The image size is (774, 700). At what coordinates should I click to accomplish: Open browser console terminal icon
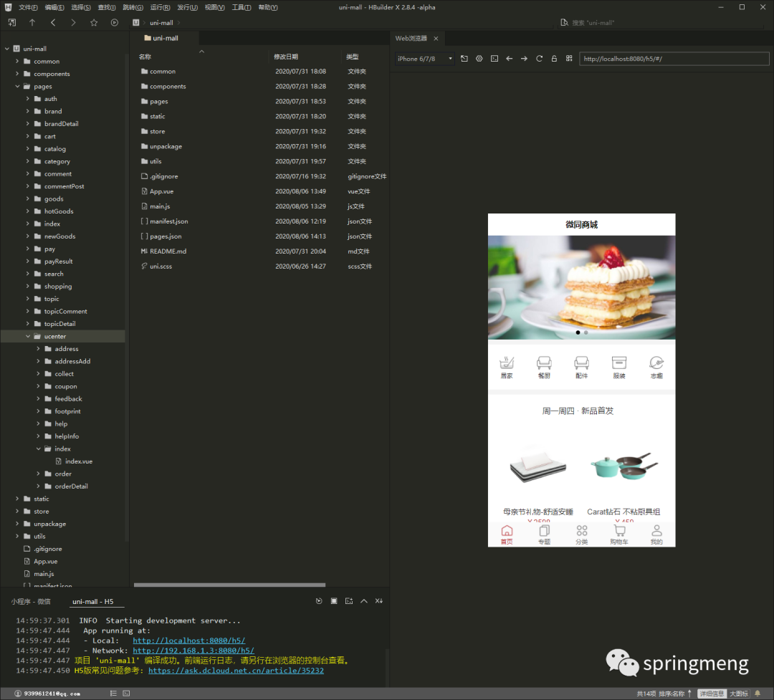494,59
